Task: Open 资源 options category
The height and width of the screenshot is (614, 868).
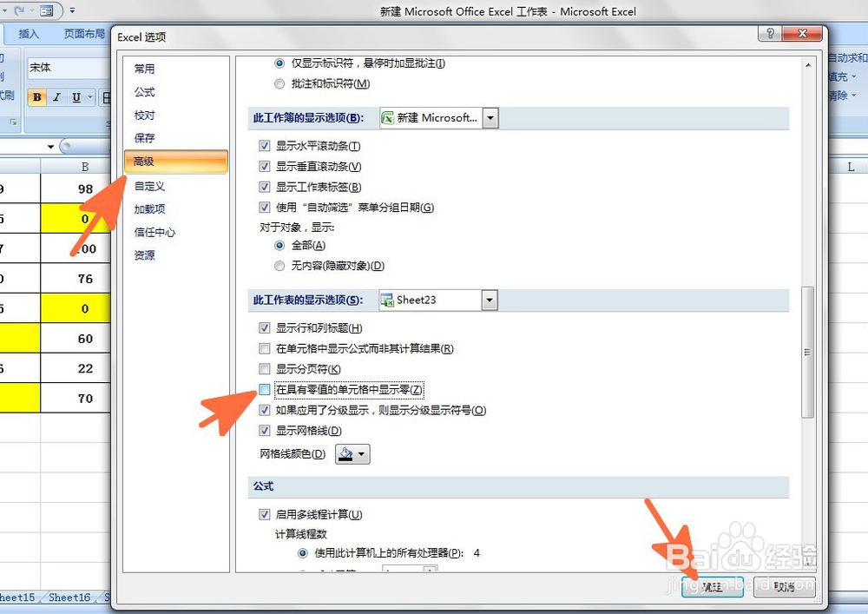Action: (x=144, y=255)
